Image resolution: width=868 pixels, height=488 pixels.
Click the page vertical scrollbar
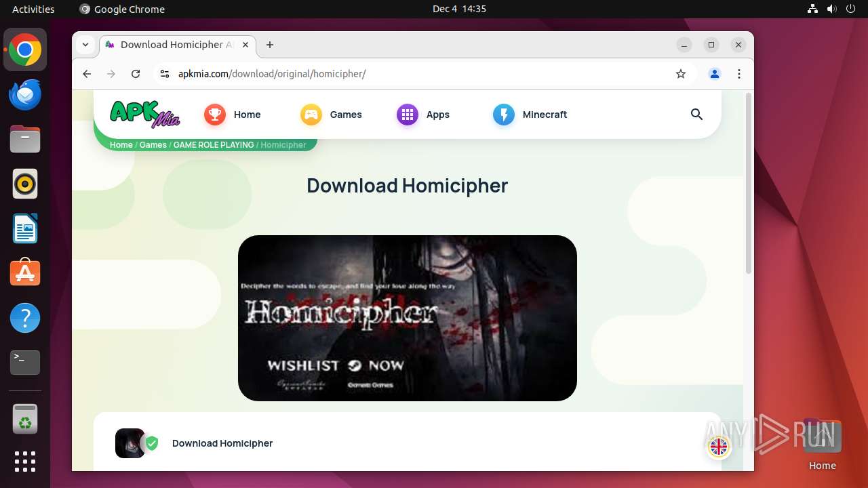pos(749,183)
